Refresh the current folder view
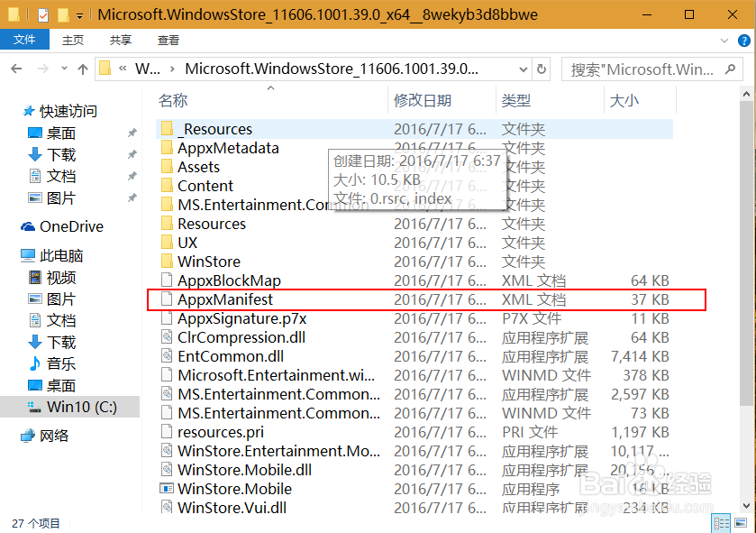Image resolution: width=756 pixels, height=533 pixels. tap(542, 69)
